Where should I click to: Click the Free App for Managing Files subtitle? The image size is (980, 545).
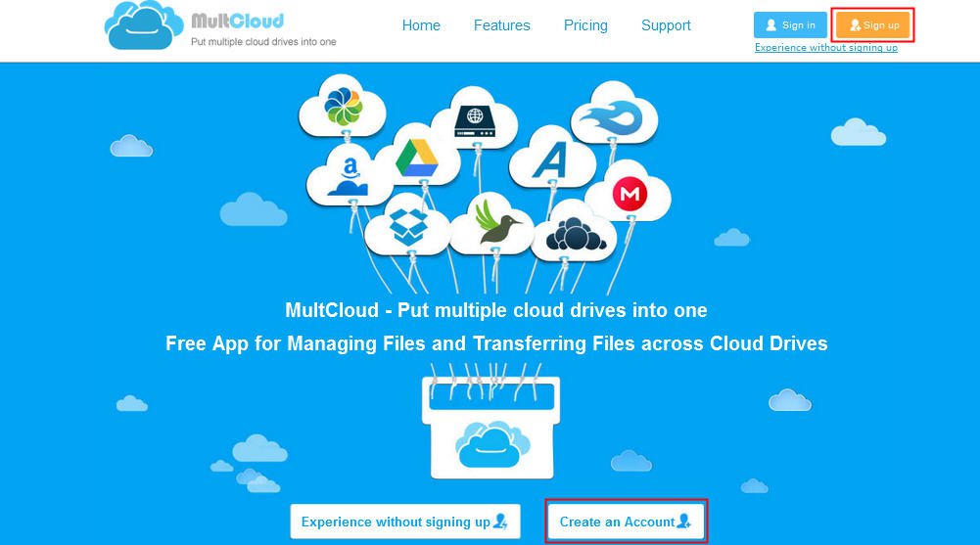coord(496,343)
